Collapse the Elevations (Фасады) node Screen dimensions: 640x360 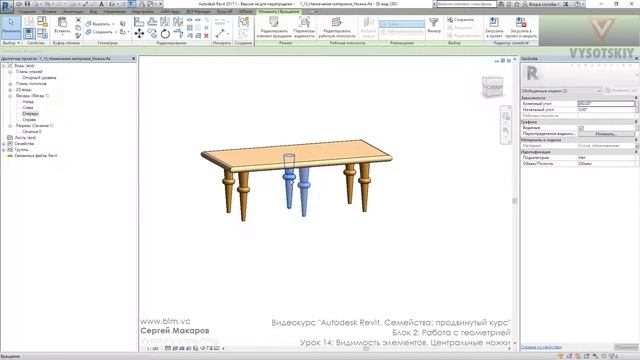click(10, 96)
